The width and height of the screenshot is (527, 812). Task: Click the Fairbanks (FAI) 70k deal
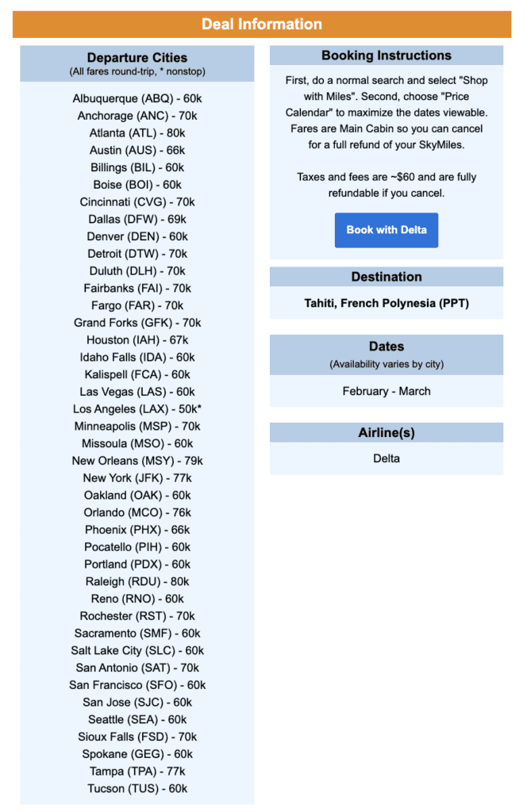coord(137,288)
